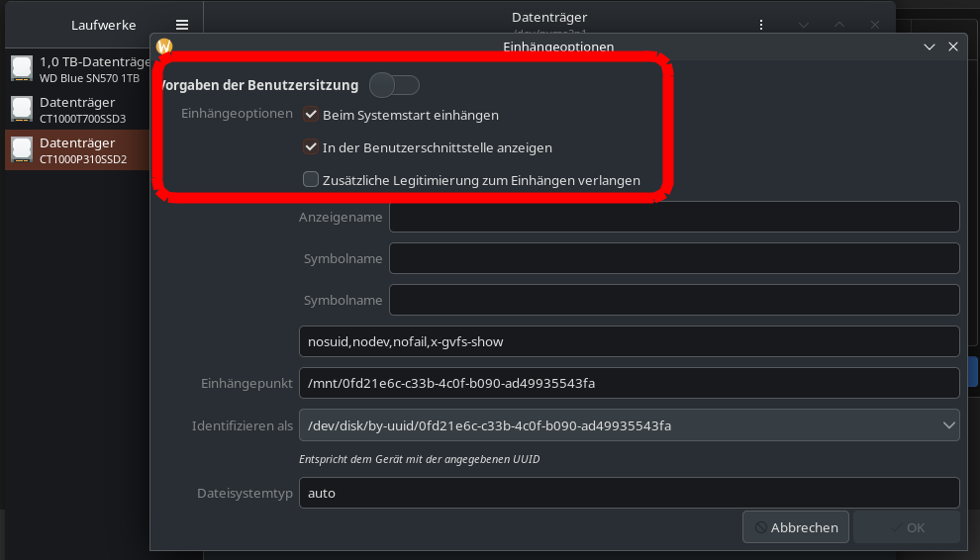Viewport: 980px width, 560px height.
Task: Click the CT1000T700SSD3 drive icon
Action: click(x=22, y=109)
